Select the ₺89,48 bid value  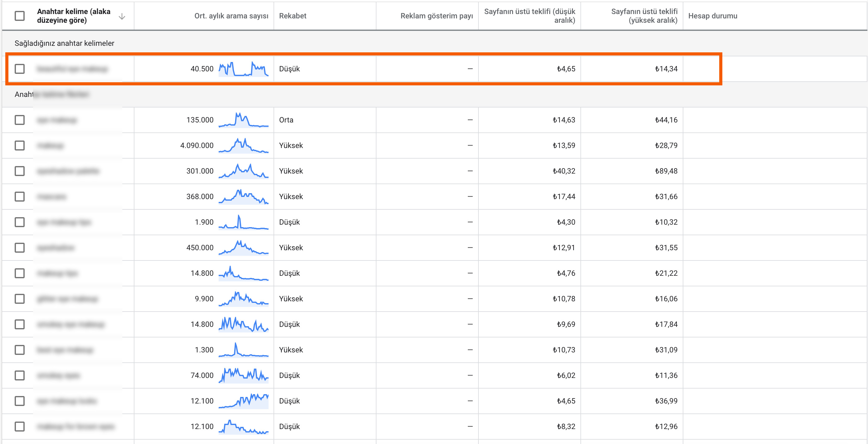(x=666, y=171)
